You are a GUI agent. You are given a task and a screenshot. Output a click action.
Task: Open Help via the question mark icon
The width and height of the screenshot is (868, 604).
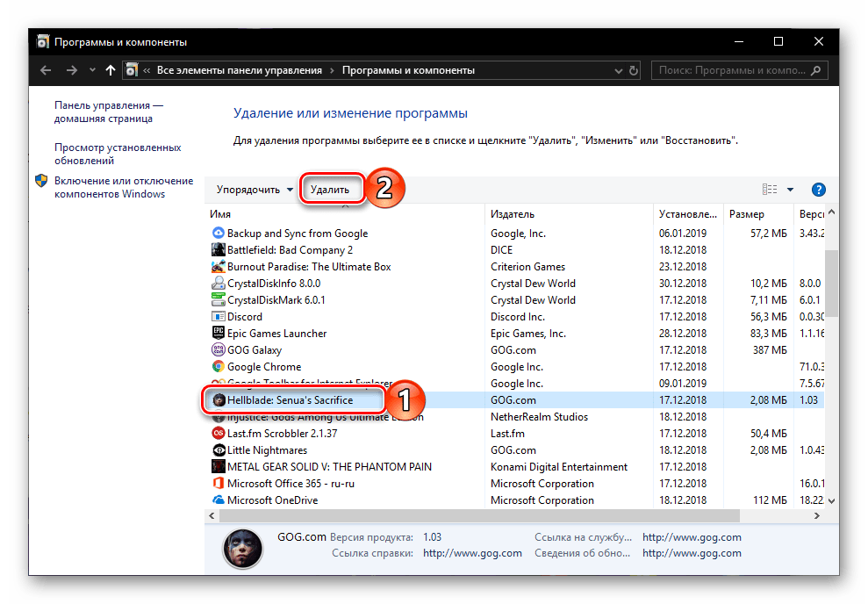(818, 190)
